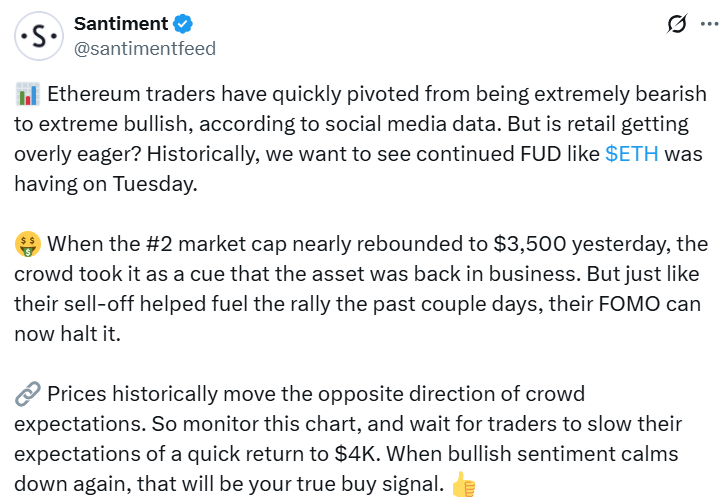The width and height of the screenshot is (726, 502).
Task: Click the paragraph beginning 'Ethereum traders have'
Action: click(360, 125)
